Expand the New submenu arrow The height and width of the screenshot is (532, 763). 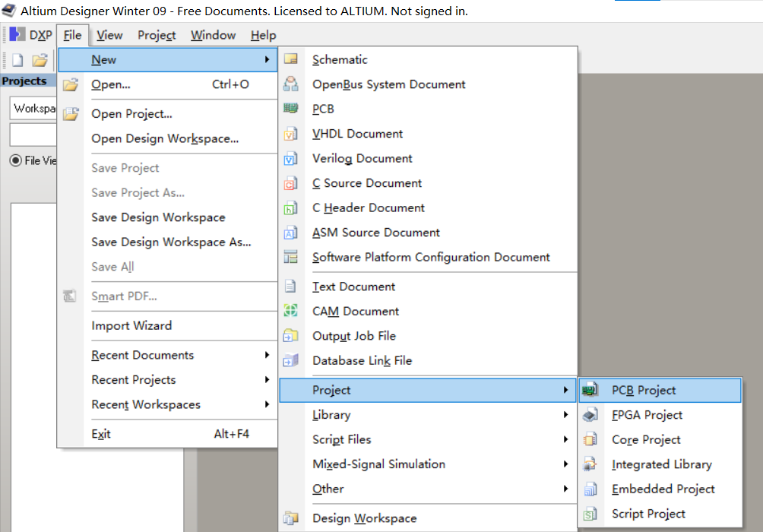point(267,59)
